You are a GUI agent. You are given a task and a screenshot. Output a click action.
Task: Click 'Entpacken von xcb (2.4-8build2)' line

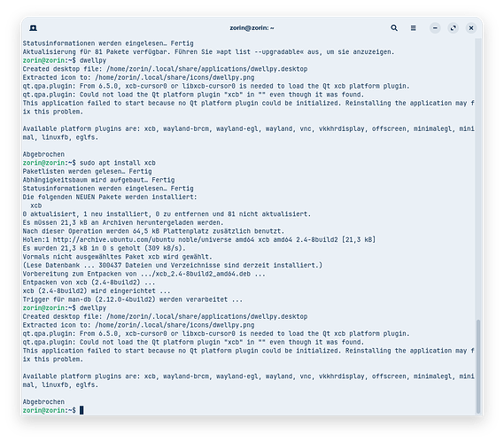(x=89, y=283)
